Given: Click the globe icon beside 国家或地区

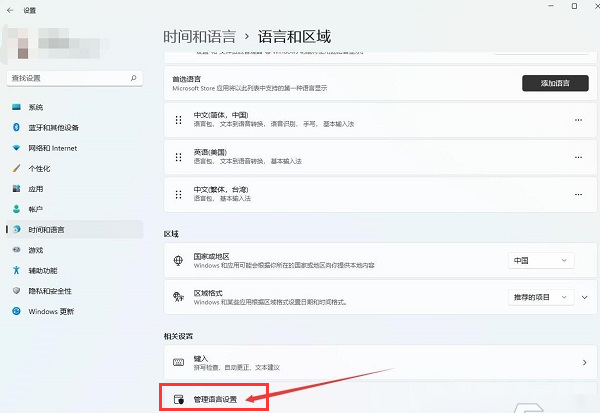Looking at the screenshot, I should coord(178,261).
